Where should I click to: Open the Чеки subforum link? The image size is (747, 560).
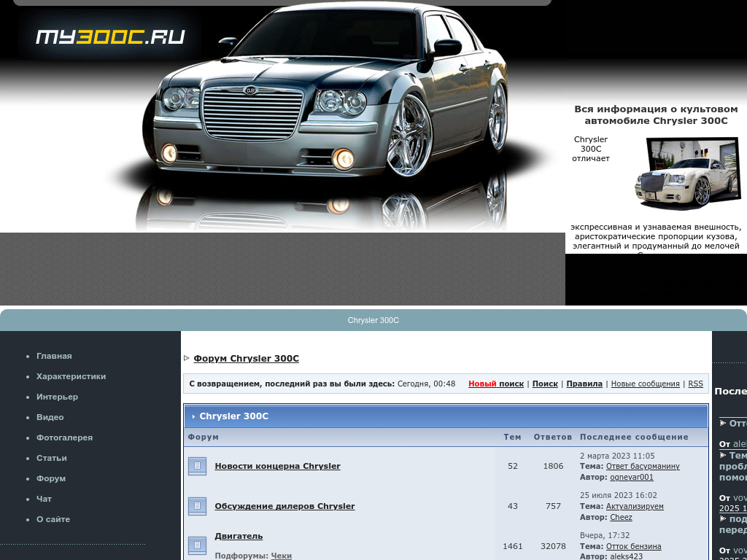281,556
